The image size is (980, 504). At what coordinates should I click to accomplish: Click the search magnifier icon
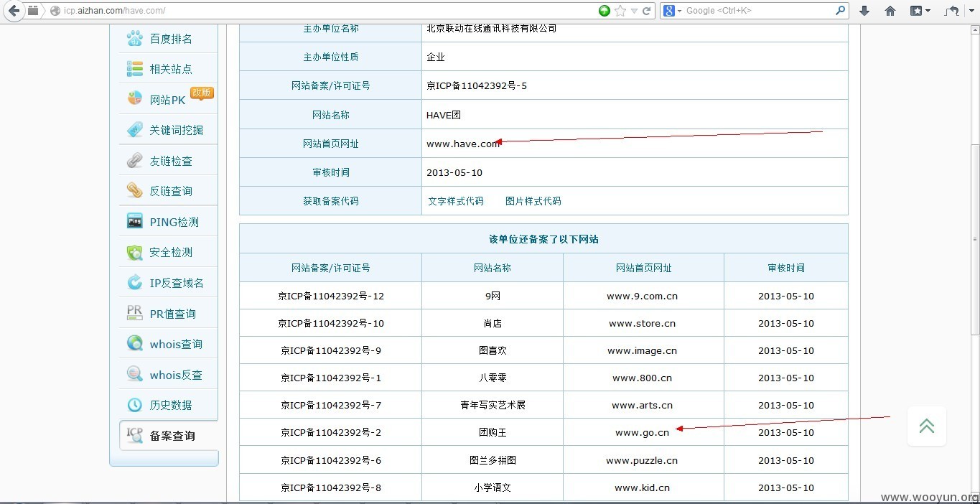(x=841, y=11)
